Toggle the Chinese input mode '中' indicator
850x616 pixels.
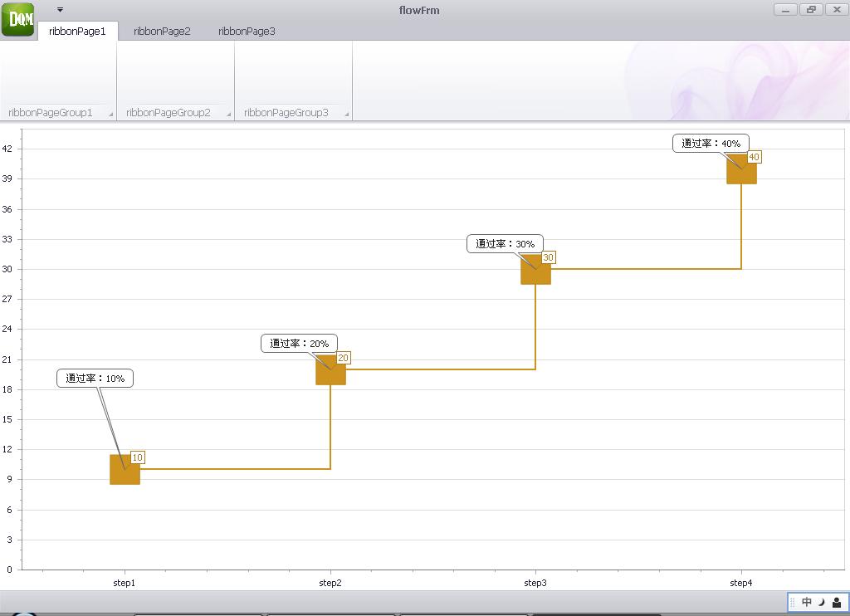[807, 602]
